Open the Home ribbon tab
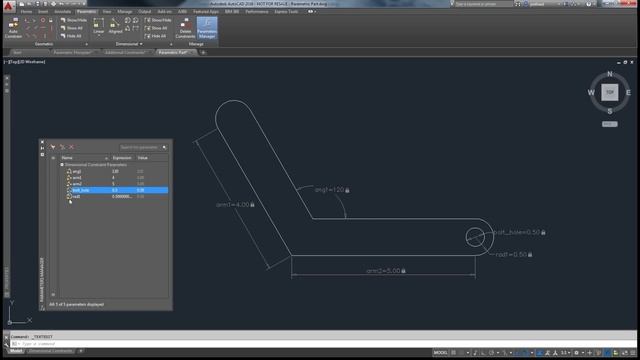 click(26, 11)
